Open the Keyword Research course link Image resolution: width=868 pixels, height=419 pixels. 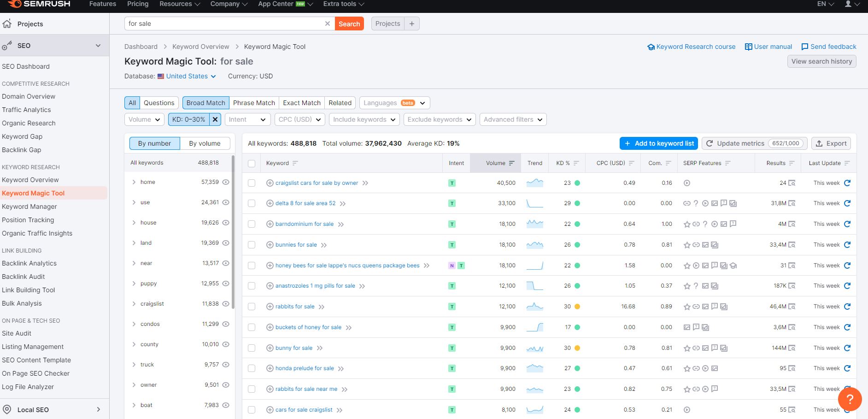click(691, 47)
